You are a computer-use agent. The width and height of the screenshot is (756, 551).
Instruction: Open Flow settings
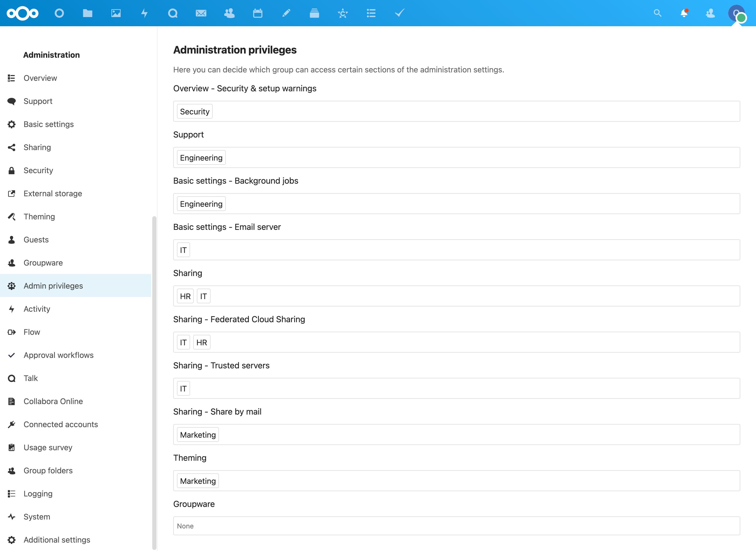coord(76,332)
